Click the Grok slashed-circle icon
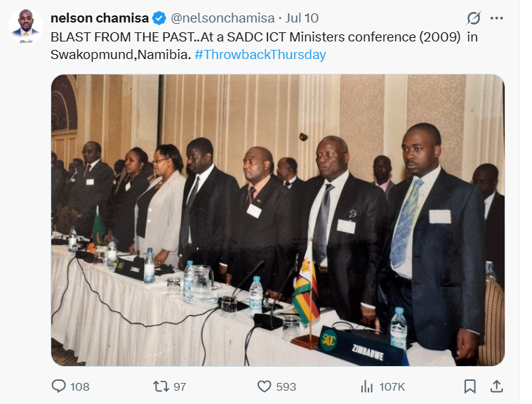 point(473,18)
